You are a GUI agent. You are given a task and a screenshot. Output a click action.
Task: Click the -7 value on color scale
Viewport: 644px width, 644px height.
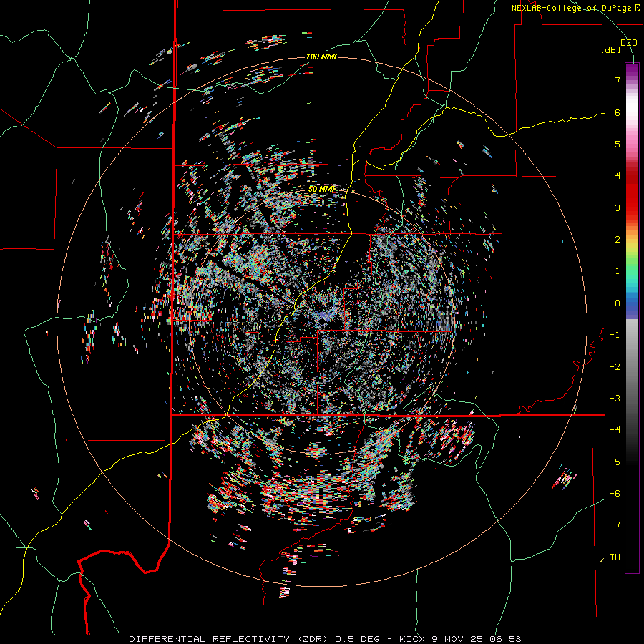pyautogui.click(x=615, y=525)
